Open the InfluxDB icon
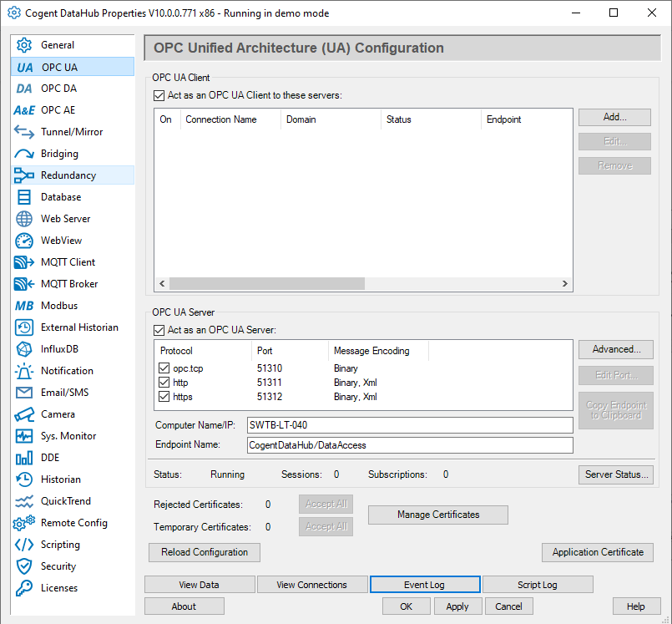 pos(24,349)
